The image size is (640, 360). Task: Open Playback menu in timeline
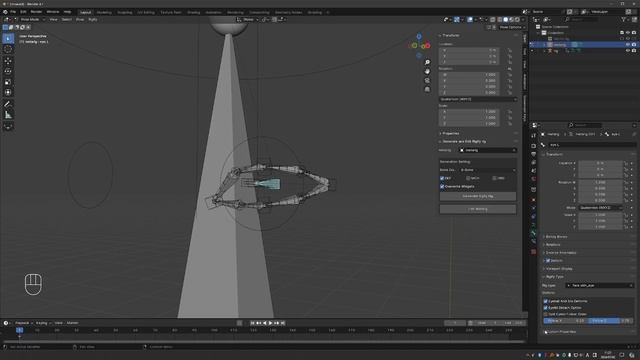(x=23, y=323)
